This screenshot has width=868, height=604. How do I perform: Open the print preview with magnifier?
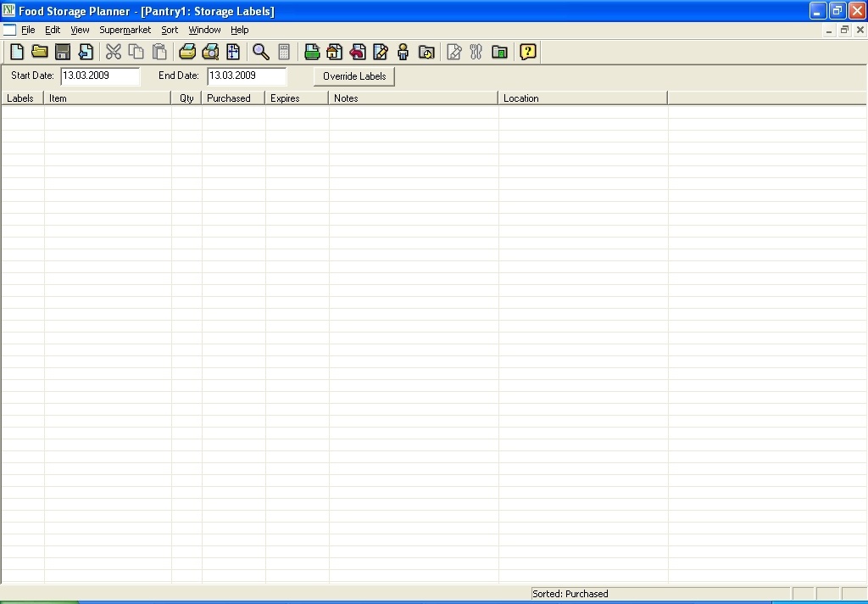tap(209, 52)
